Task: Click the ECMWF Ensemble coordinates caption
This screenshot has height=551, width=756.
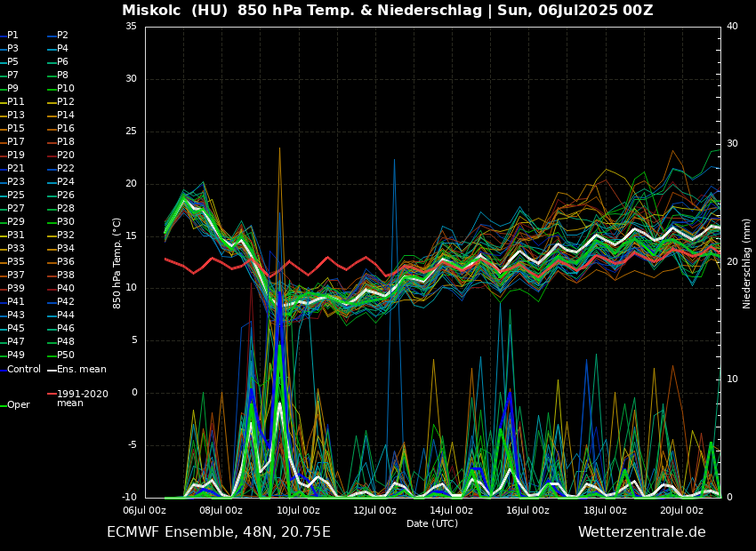Action: pos(218,532)
